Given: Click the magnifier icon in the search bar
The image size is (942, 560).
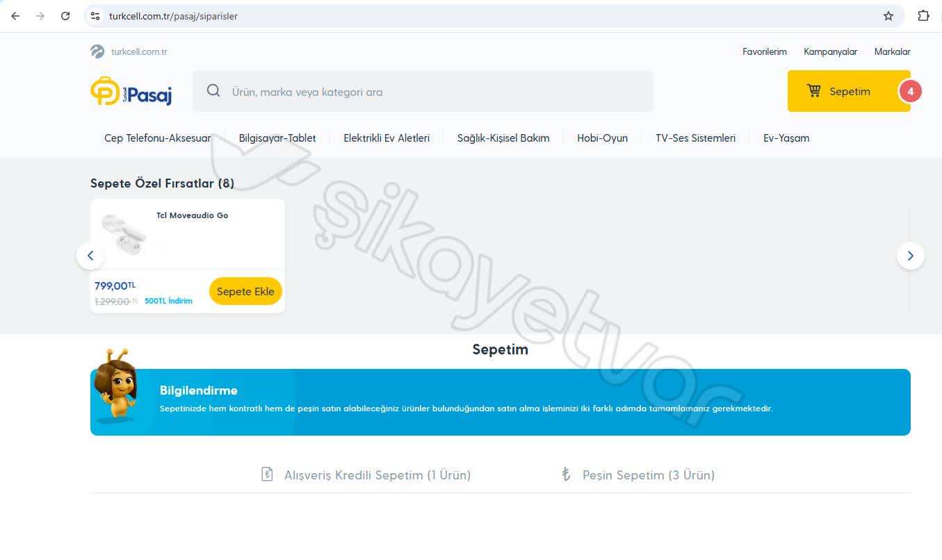Looking at the screenshot, I should (213, 90).
